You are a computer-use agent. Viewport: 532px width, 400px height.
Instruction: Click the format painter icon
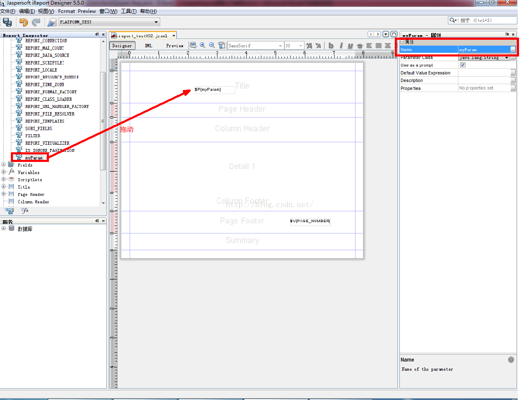[x=222, y=45]
